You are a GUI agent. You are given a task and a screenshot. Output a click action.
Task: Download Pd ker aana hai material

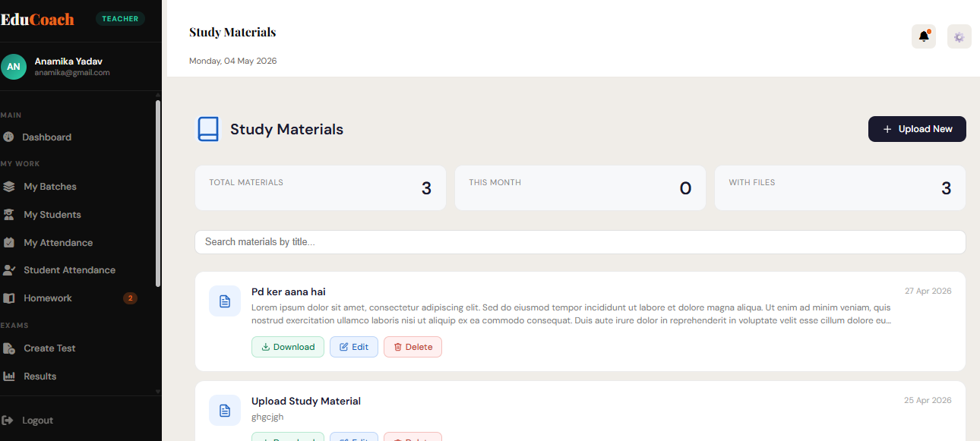pos(288,347)
